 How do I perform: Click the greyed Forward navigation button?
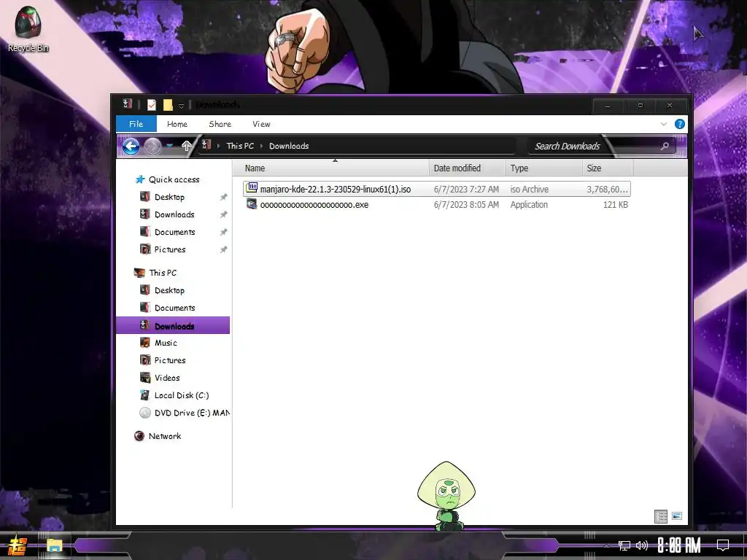(152, 146)
